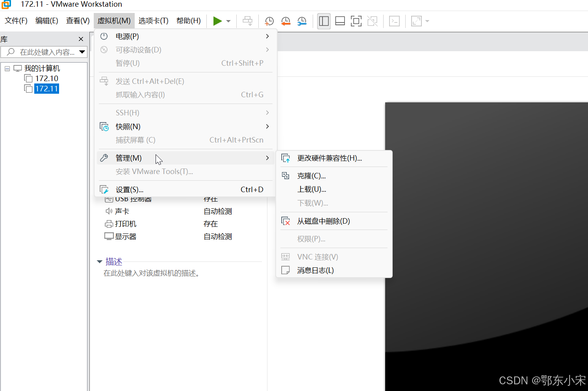
Task: Click the display monitor device icon
Action: pyautogui.click(x=109, y=236)
